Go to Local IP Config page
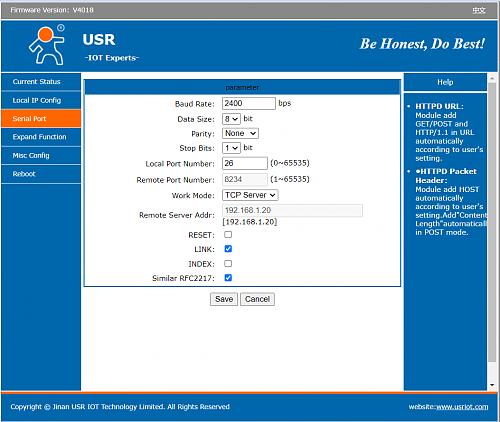This screenshot has width=500, height=422. click(x=41, y=100)
